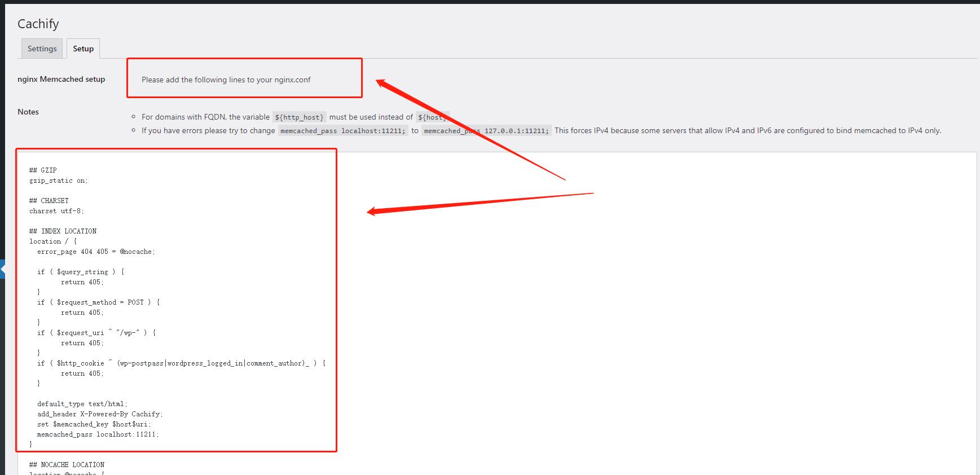This screenshot has width=980, height=475.
Task: Click the 'location / {' line
Action: coord(53,241)
